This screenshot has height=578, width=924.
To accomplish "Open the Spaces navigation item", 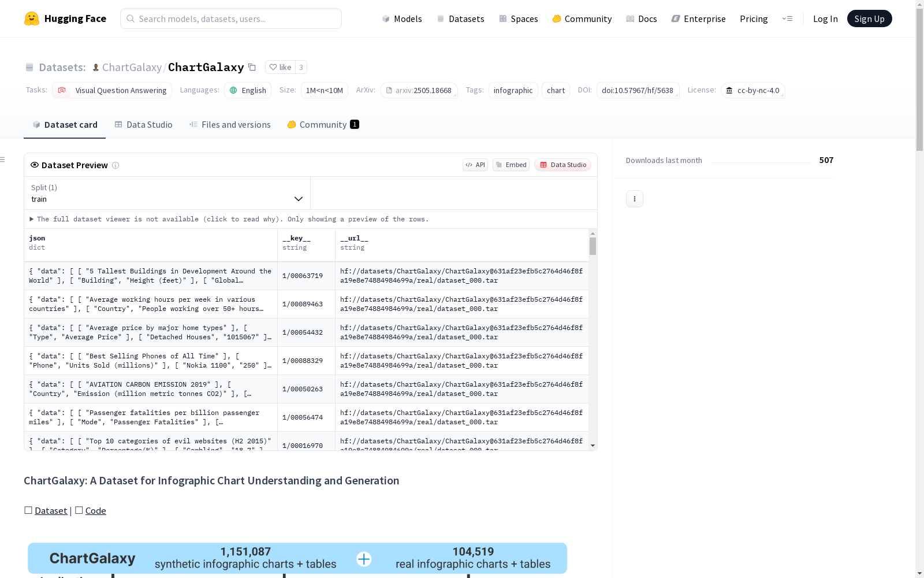I will [x=519, y=18].
